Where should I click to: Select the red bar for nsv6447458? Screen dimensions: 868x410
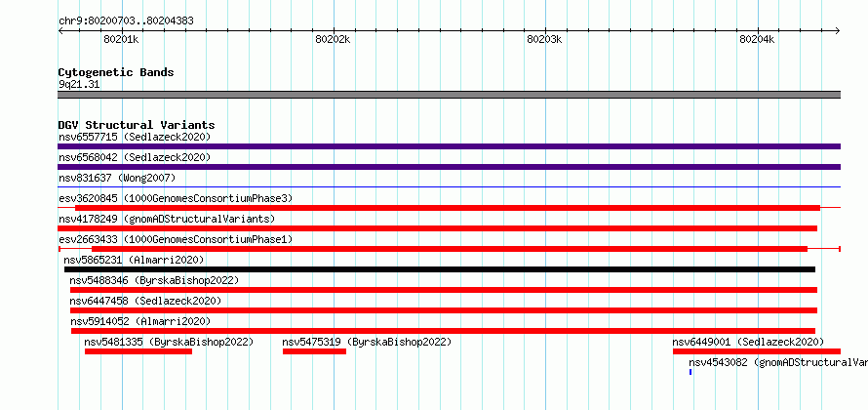[444, 310]
